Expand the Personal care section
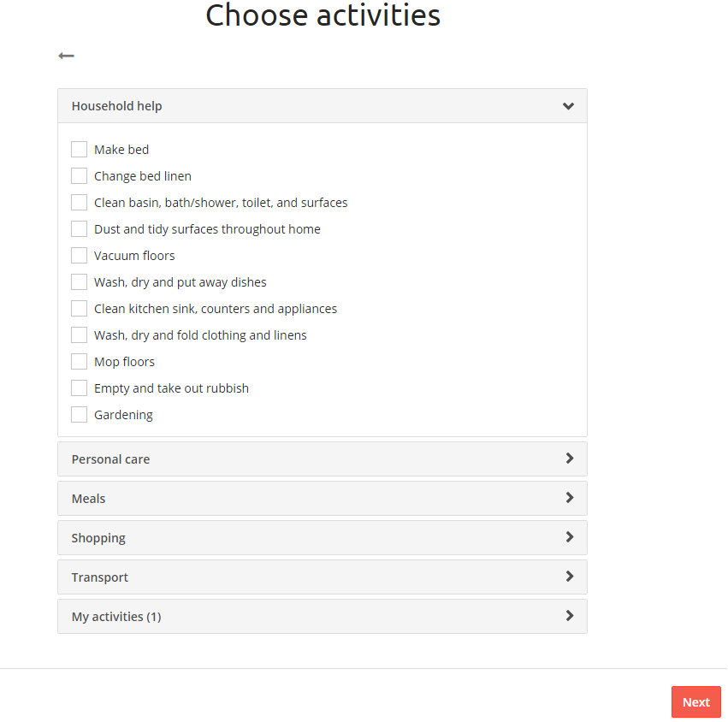Viewport: 728px width, 722px height. click(x=323, y=459)
